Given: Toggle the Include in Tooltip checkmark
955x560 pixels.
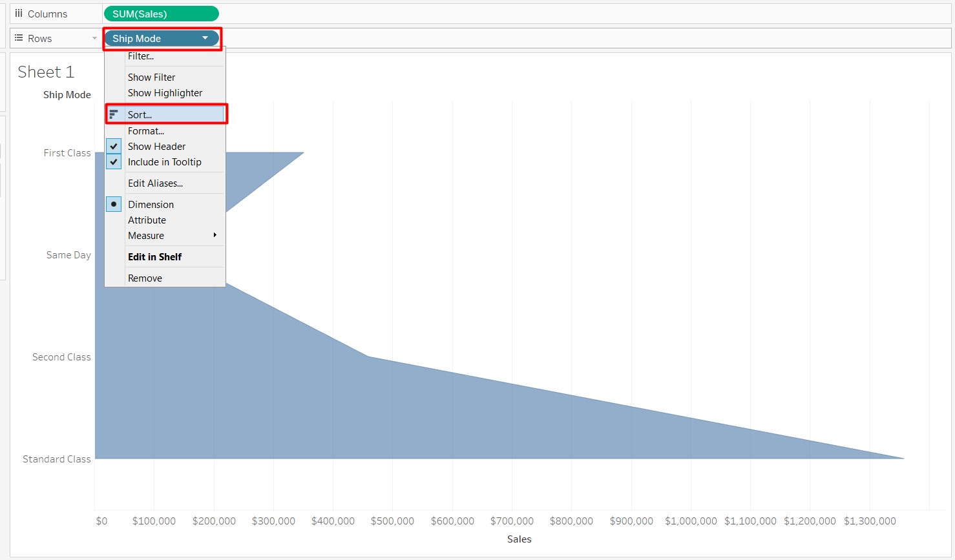Looking at the screenshot, I should point(114,162).
